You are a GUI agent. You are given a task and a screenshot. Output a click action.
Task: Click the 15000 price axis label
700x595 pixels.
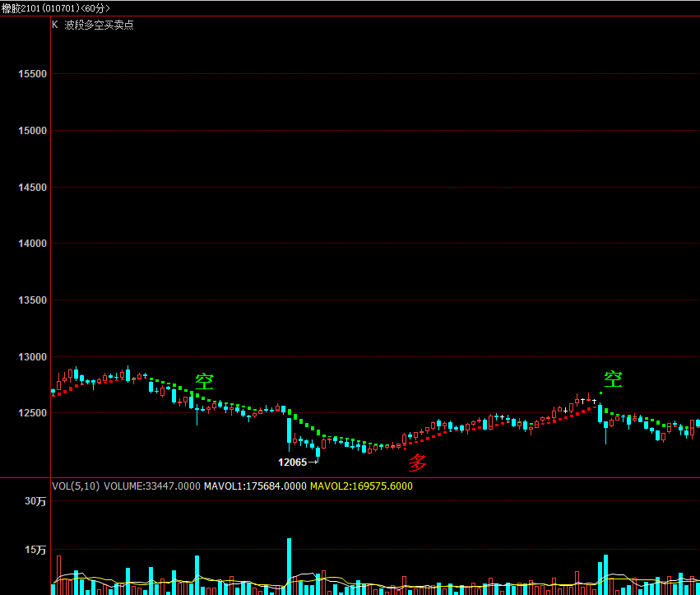point(32,131)
